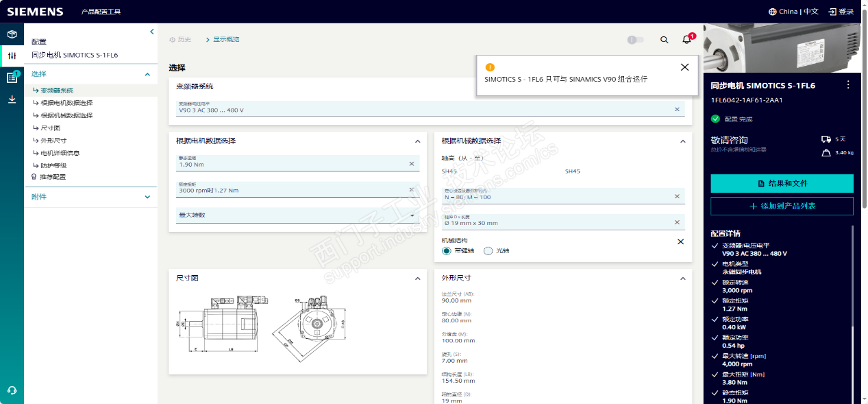
Task: Toggle the switch next to search
Action: point(635,40)
